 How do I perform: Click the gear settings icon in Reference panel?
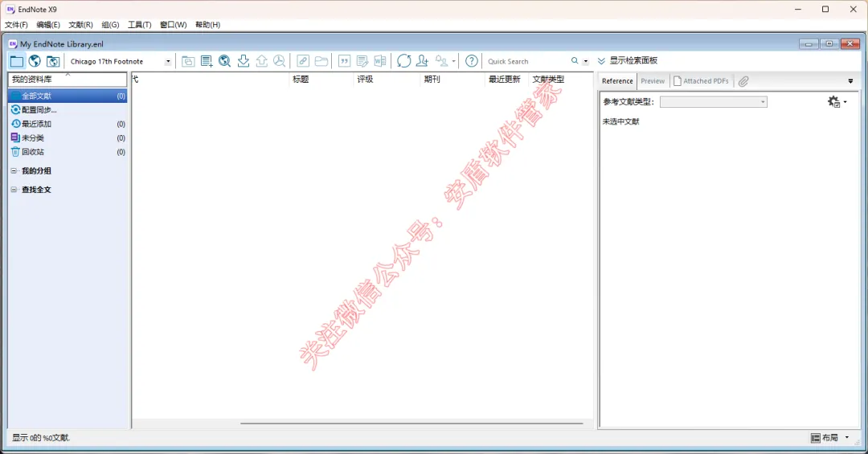(x=833, y=101)
